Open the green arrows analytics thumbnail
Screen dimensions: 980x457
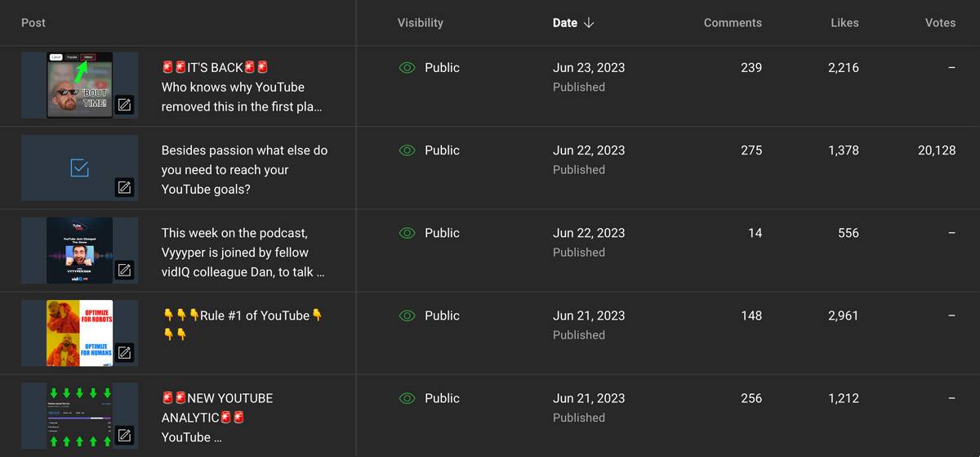click(79, 415)
